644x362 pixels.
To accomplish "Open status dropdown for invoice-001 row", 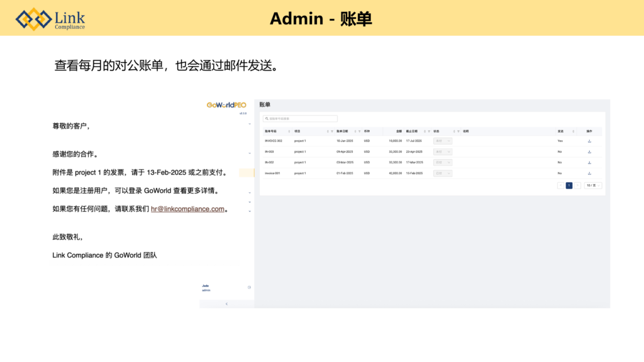I will tap(443, 173).
